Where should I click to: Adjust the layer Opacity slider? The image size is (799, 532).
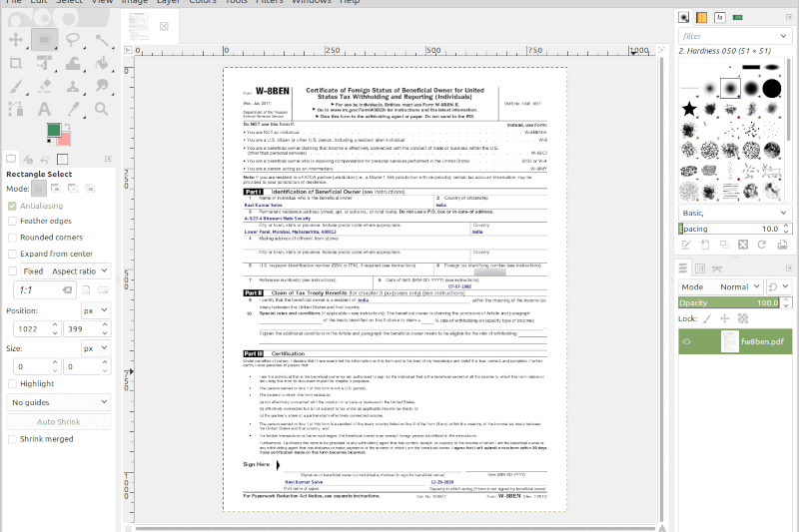[x=729, y=302]
